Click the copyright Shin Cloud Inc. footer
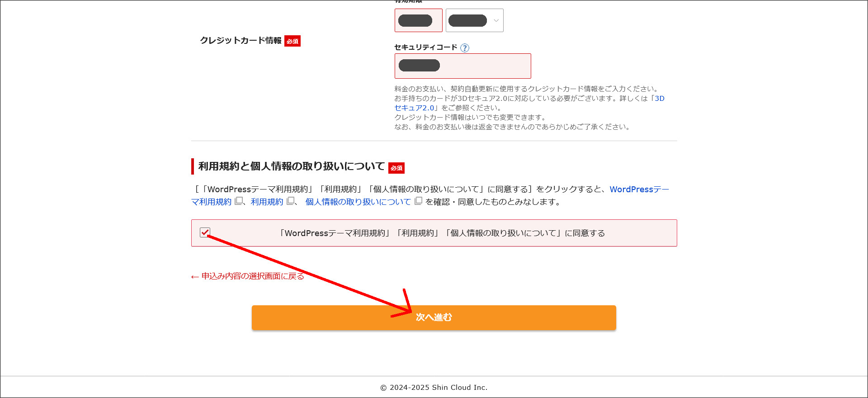868x398 pixels. [434, 388]
